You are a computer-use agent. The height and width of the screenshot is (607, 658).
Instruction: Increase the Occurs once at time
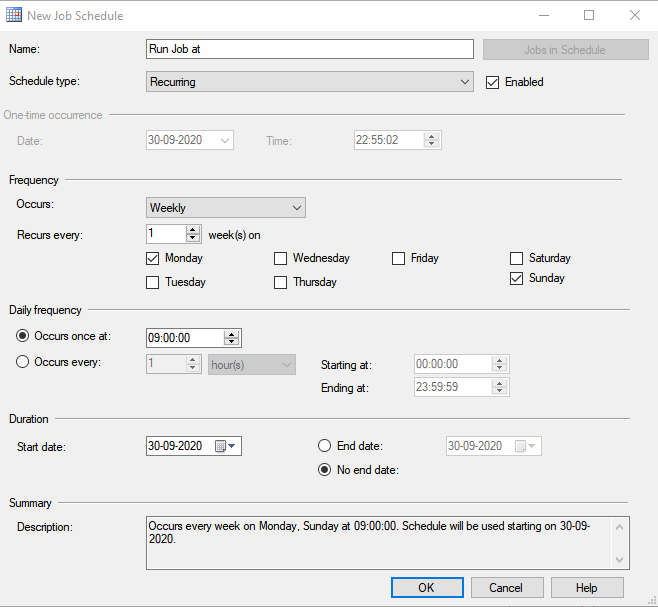(231, 333)
